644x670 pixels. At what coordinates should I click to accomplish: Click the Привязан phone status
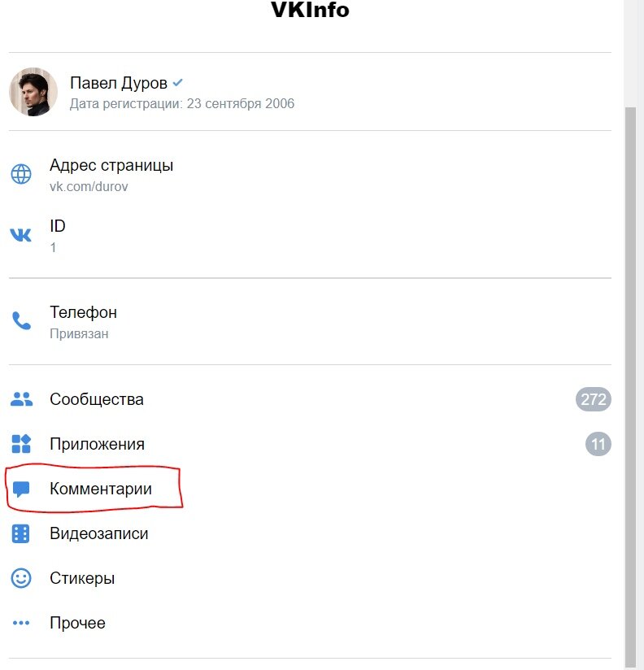[x=79, y=333]
